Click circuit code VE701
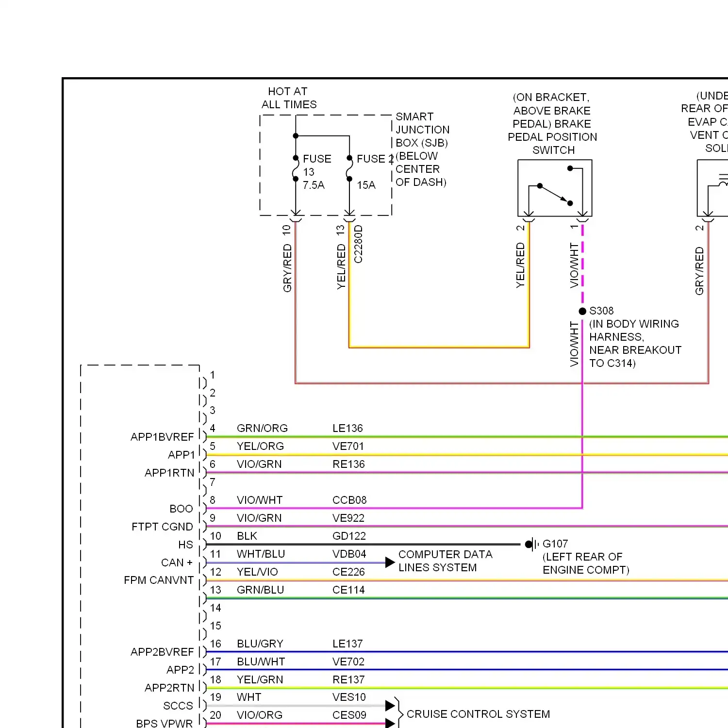 (348, 446)
